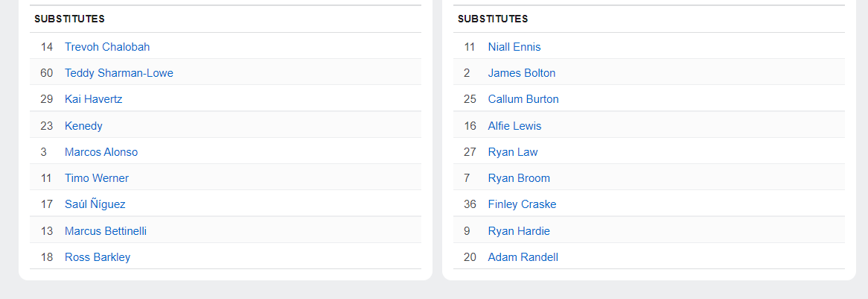Open Teddy Sharman-Lowe player link
The width and height of the screenshot is (868, 299).
coord(118,72)
